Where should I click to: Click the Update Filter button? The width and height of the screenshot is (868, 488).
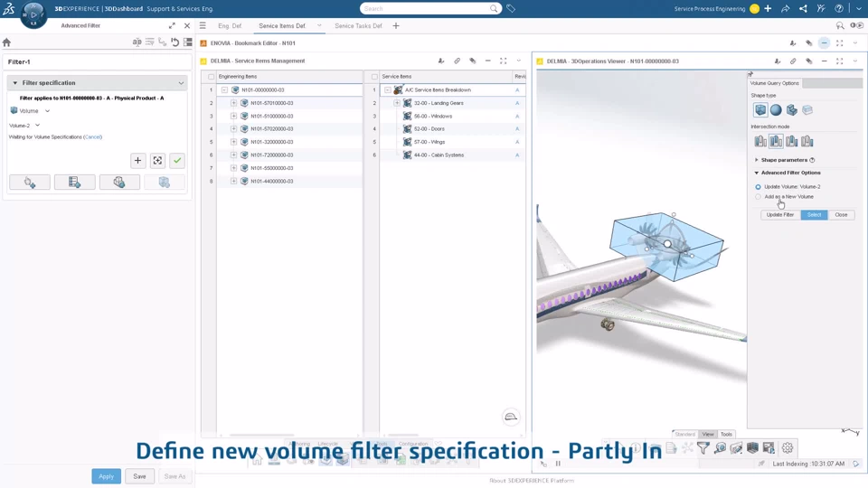pos(780,215)
